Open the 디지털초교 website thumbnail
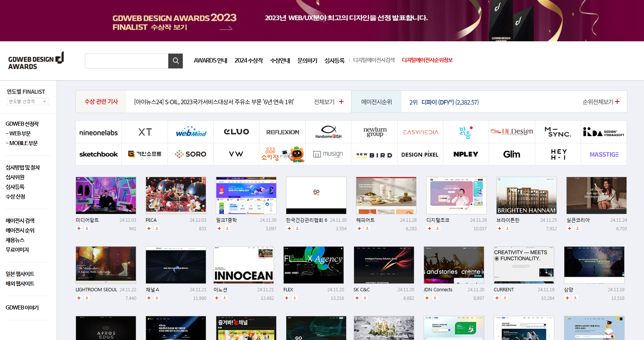The width and height of the screenshot is (644, 340). pos(456,195)
